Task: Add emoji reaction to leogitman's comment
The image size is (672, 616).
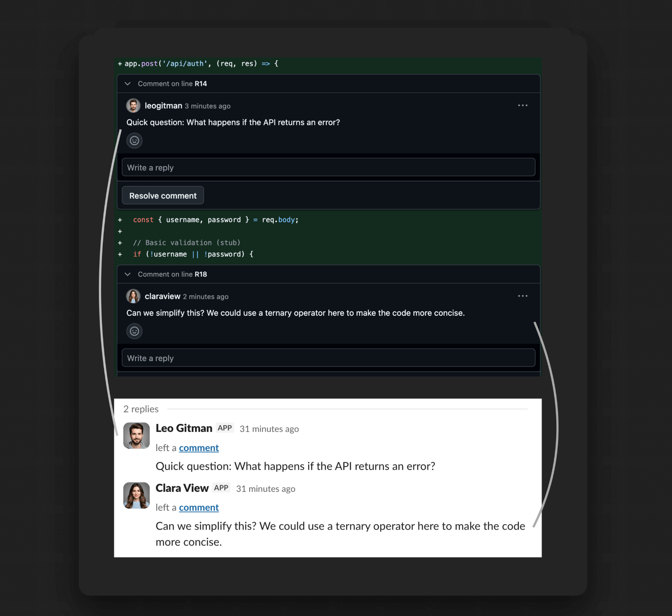Action: 134,140
